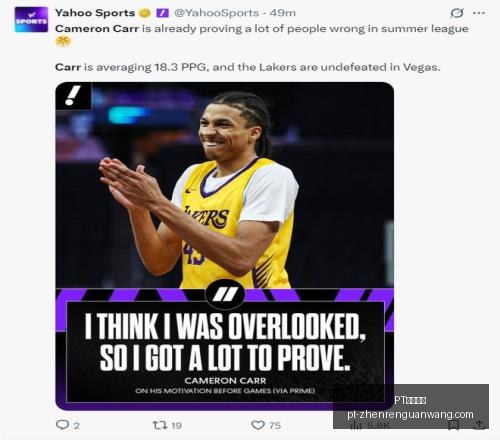
Task: Open the share upload arrow menu
Action: (479, 425)
